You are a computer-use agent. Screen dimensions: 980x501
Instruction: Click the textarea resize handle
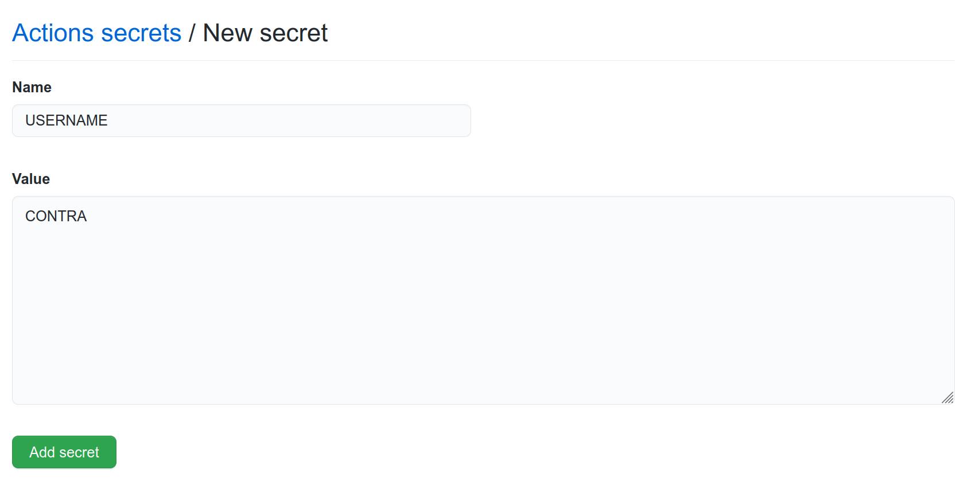pos(947,397)
